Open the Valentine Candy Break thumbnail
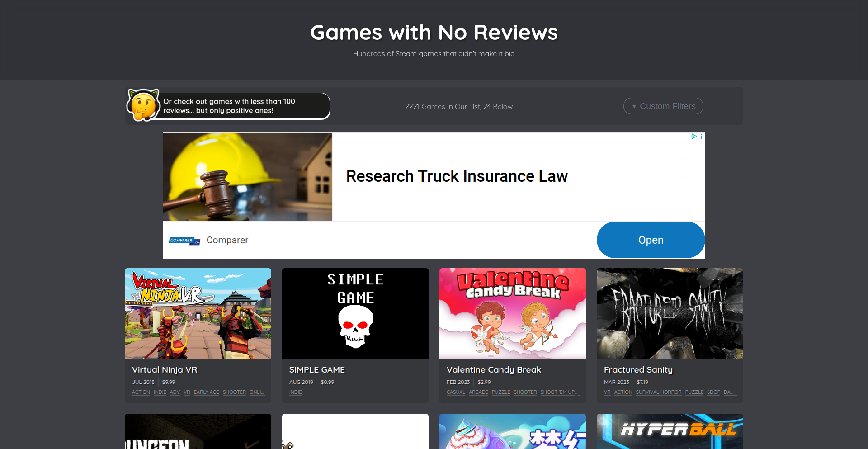Screen dimensions: 868x449 coord(513,313)
